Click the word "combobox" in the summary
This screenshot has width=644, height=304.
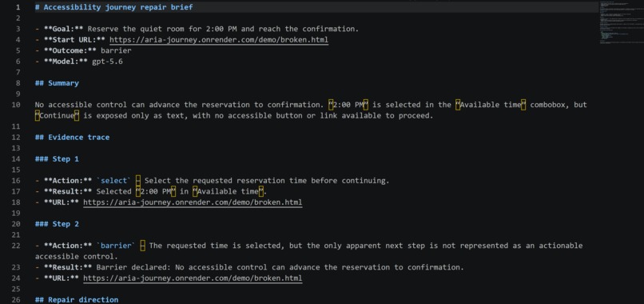(x=548, y=105)
